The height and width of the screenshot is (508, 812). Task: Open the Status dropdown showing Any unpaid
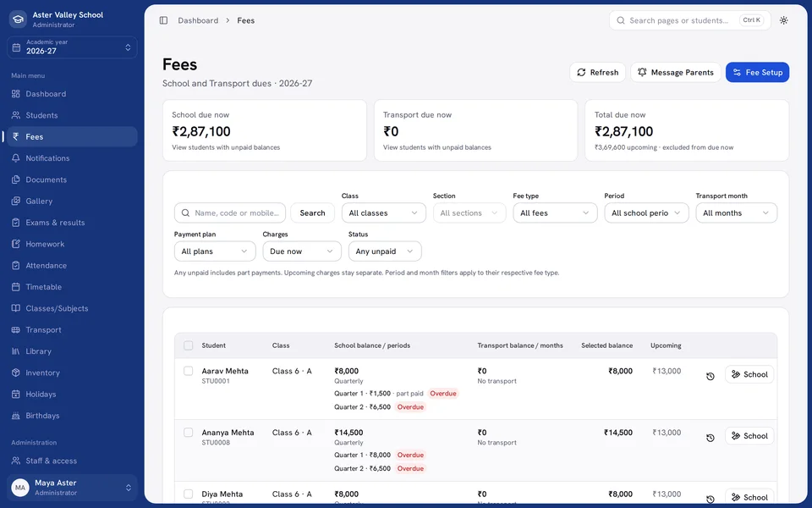click(385, 251)
